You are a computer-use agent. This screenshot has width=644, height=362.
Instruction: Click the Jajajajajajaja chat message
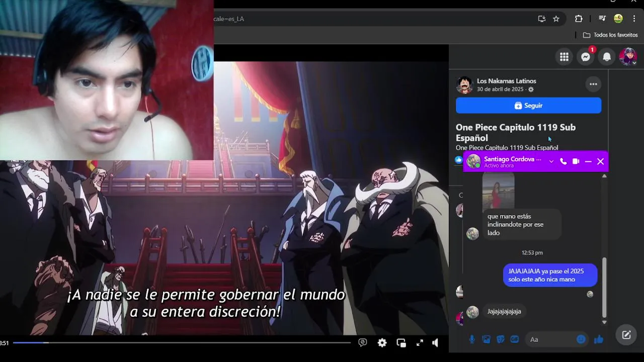coord(504,311)
